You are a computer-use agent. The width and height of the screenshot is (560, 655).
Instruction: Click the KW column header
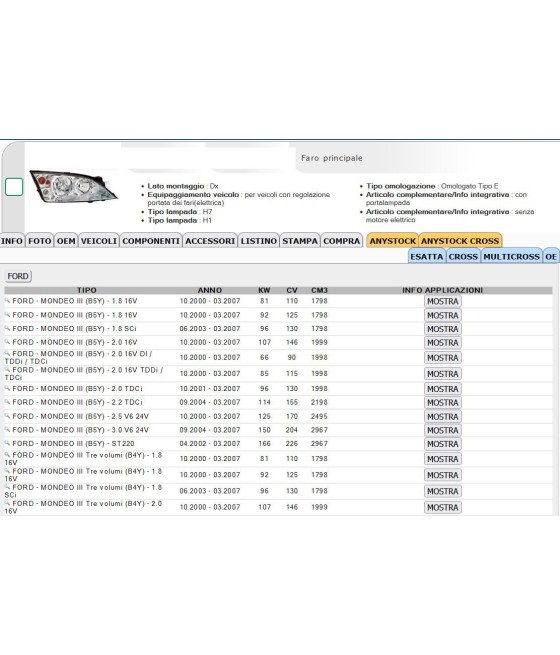coord(264,290)
